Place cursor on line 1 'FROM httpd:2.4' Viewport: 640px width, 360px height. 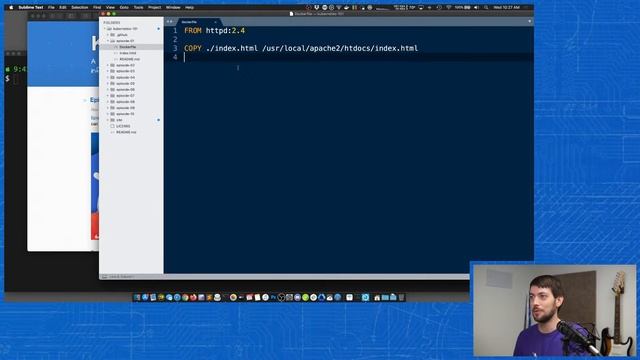214,31
